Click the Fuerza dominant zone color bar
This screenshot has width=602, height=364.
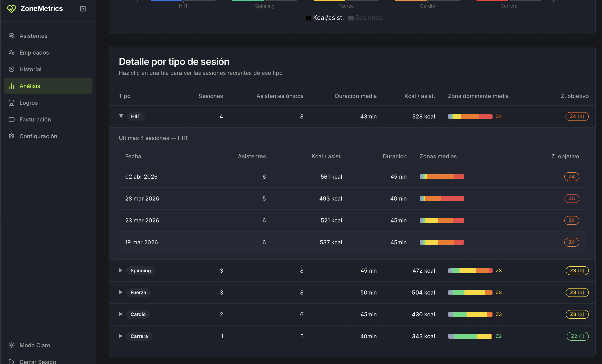tap(470, 293)
